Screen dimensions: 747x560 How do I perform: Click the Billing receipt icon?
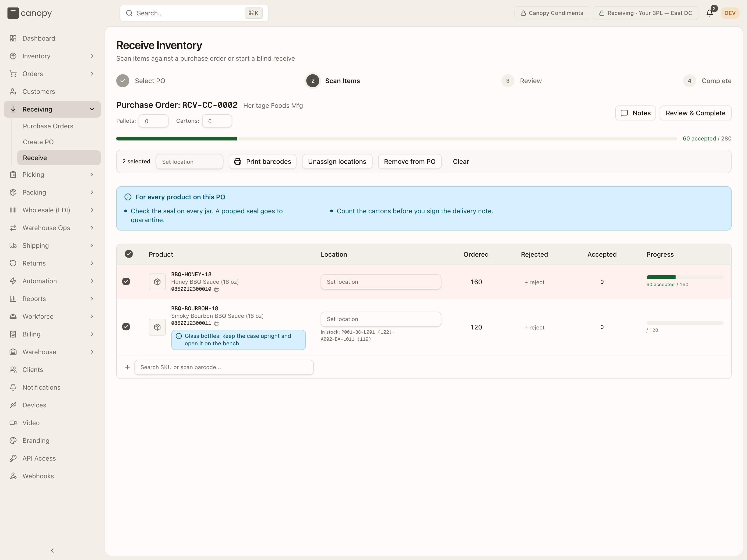pyautogui.click(x=13, y=334)
